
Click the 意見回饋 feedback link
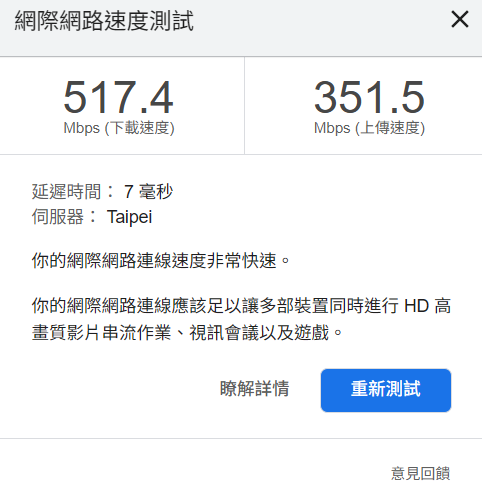420,473
